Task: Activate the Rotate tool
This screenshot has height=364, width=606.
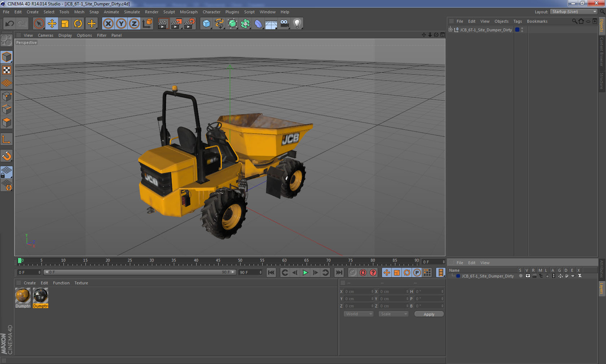Action: 78,24
